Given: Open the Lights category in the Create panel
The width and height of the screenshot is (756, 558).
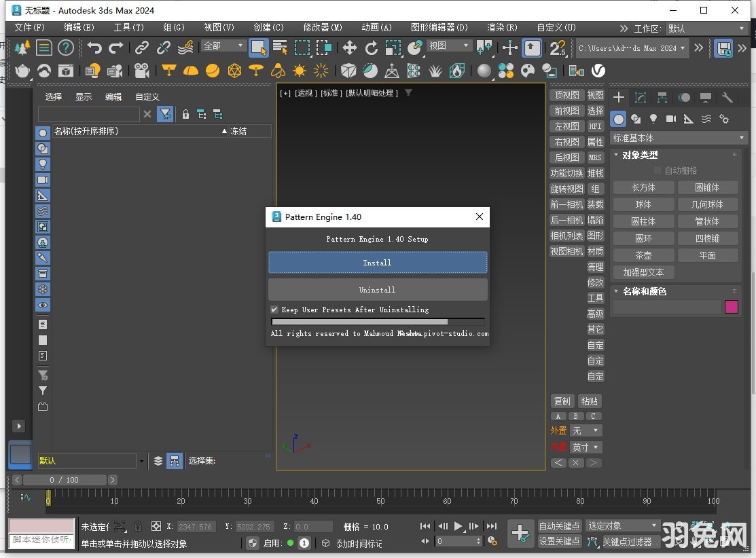Looking at the screenshot, I should pos(653,119).
